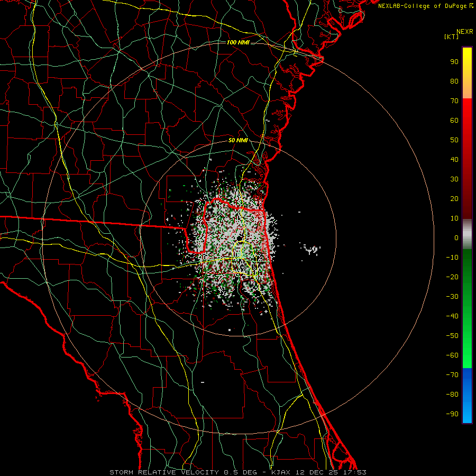Viewport: 476px width, 476px height.
Task: Select the -60 value on the scale
Action: (x=452, y=355)
